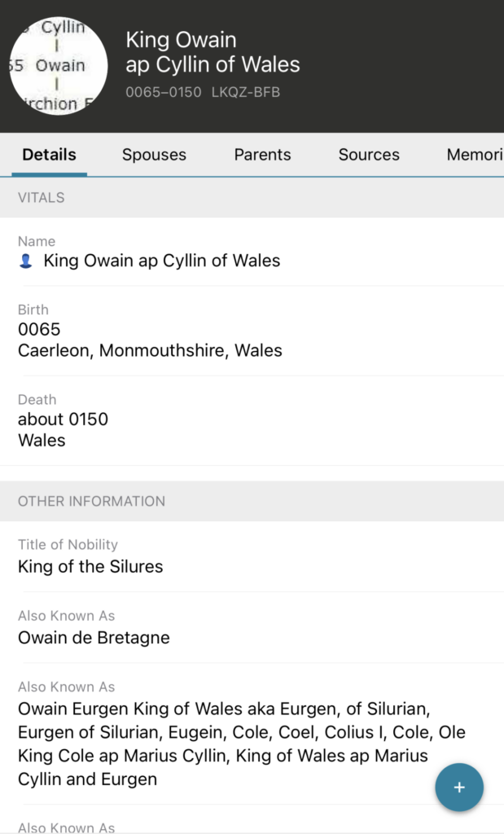The image size is (504, 834).
Task: Open the circular profile portrait thumbnail
Action: click(x=59, y=66)
